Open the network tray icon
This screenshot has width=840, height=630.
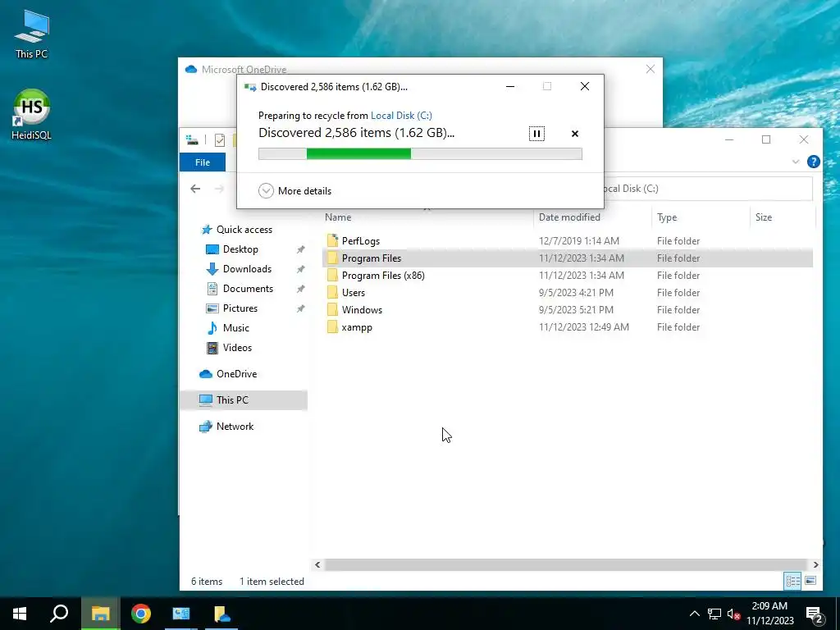point(714,614)
